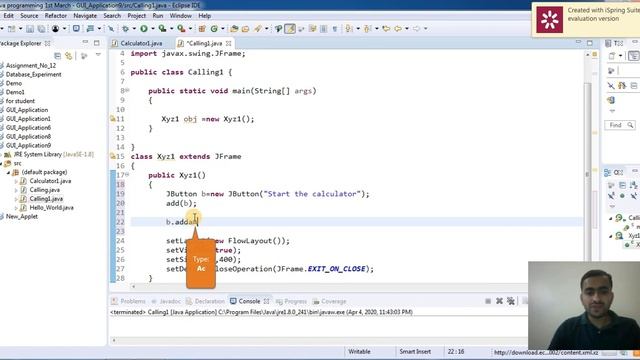This screenshot has height=360, width=640.
Task: Open the New Java Class dropdown arrow
Action: 223,29
